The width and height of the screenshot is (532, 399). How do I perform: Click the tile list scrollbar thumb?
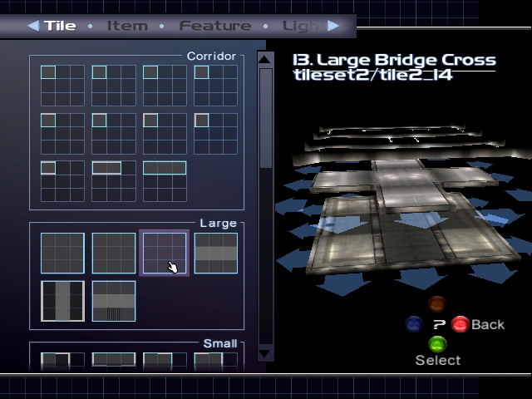click(x=266, y=118)
